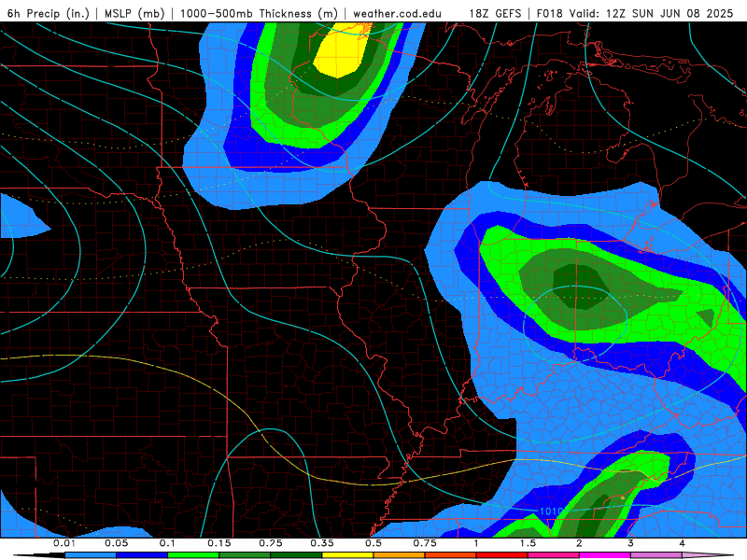Click the '6h Precip (in.)' header text
This screenshot has height=560, width=747.
click(49, 13)
